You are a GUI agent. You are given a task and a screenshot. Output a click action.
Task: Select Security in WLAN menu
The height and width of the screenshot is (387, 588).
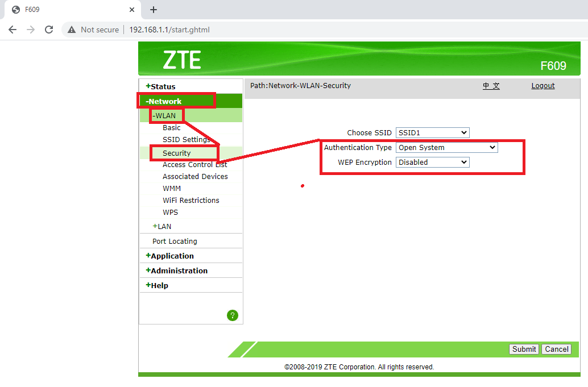(177, 153)
